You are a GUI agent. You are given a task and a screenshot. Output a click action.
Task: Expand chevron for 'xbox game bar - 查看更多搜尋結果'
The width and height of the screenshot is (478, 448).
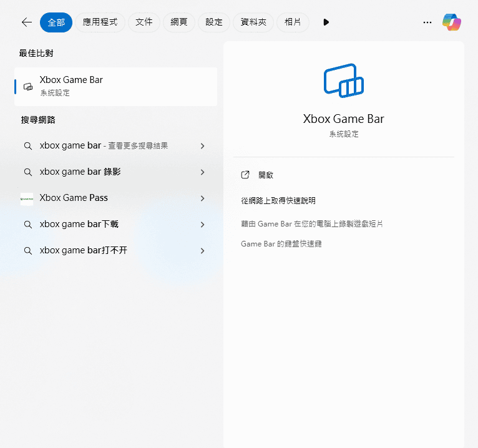click(x=202, y=146)
